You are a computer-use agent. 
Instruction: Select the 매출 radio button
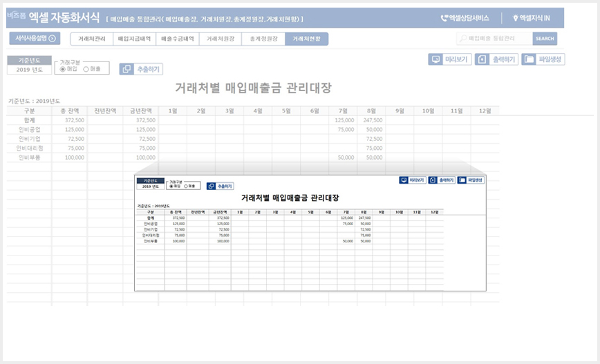tap(86, 69)
